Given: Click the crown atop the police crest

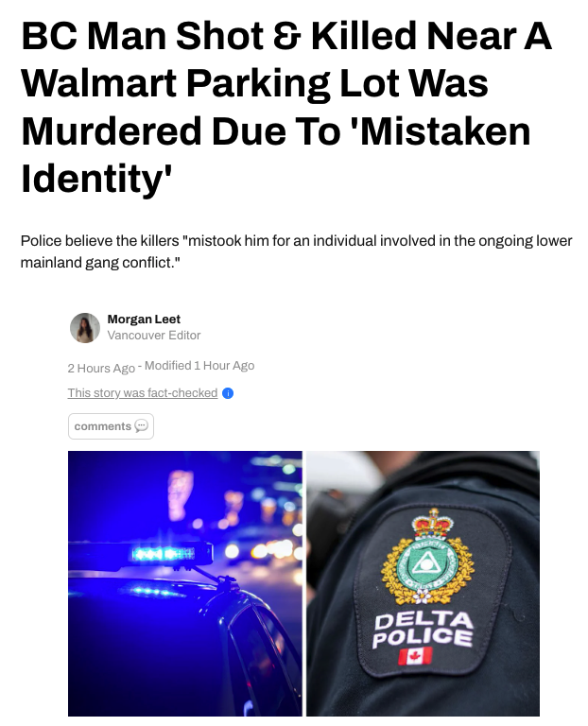Looking at the screenshot, I should 433,523.
